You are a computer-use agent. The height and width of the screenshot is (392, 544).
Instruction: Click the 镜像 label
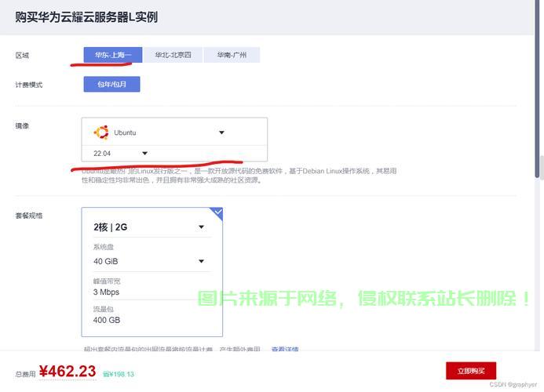(x=22, y=125)
